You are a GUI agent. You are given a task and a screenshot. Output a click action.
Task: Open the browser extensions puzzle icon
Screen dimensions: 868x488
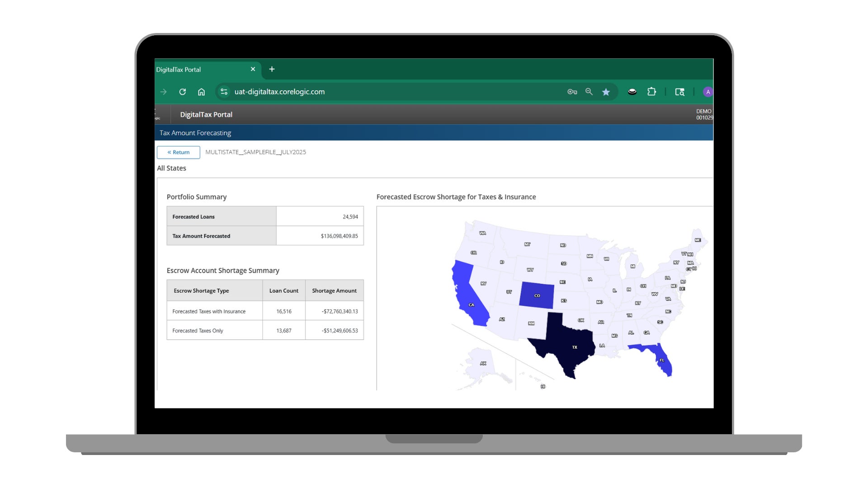click(x=651, y=92)
